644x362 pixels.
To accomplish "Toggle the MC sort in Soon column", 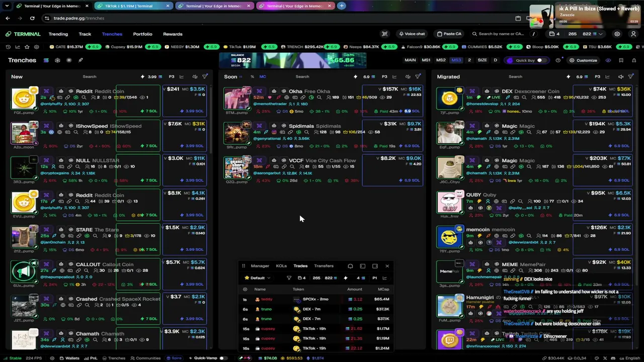I will 262,77.
